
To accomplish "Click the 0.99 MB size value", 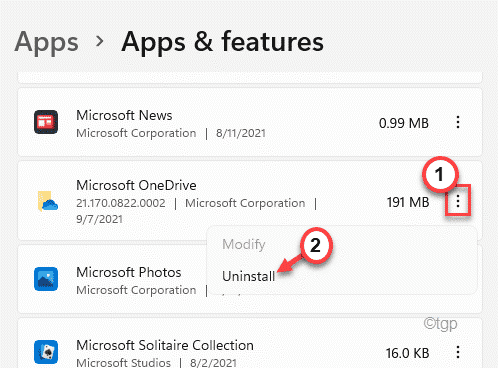I will pyautogui.click(x=404, y=123).
